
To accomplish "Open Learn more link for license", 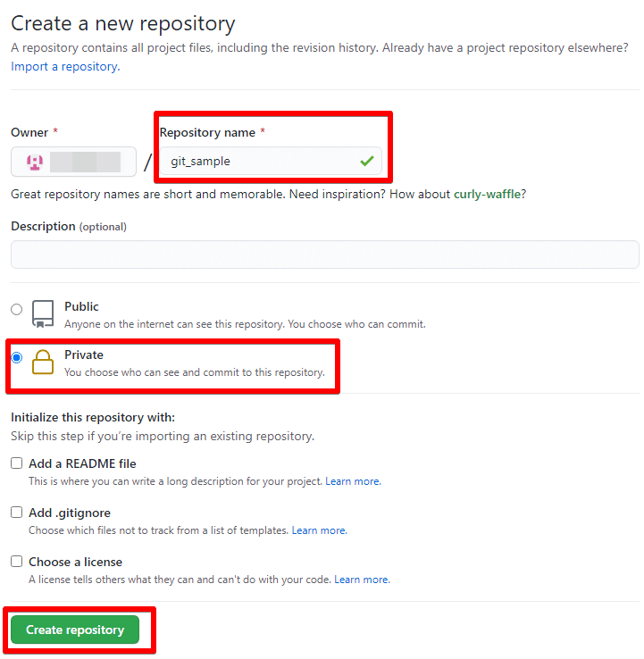I will coord(362,580).
